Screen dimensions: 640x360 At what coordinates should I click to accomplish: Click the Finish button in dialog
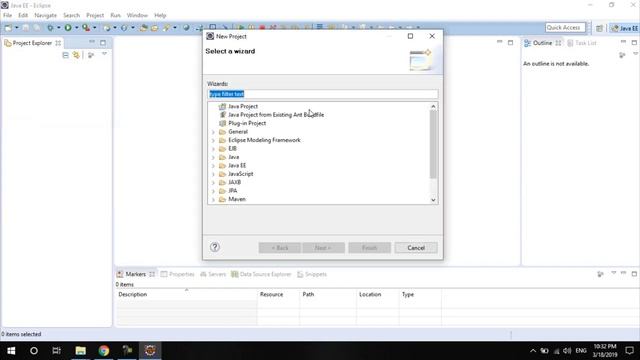[369, 248]
